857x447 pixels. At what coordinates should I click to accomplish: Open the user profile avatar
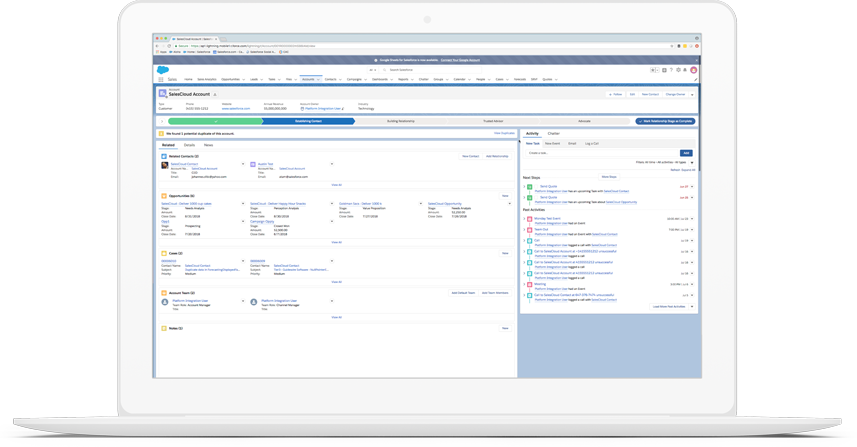pos(694,70)
